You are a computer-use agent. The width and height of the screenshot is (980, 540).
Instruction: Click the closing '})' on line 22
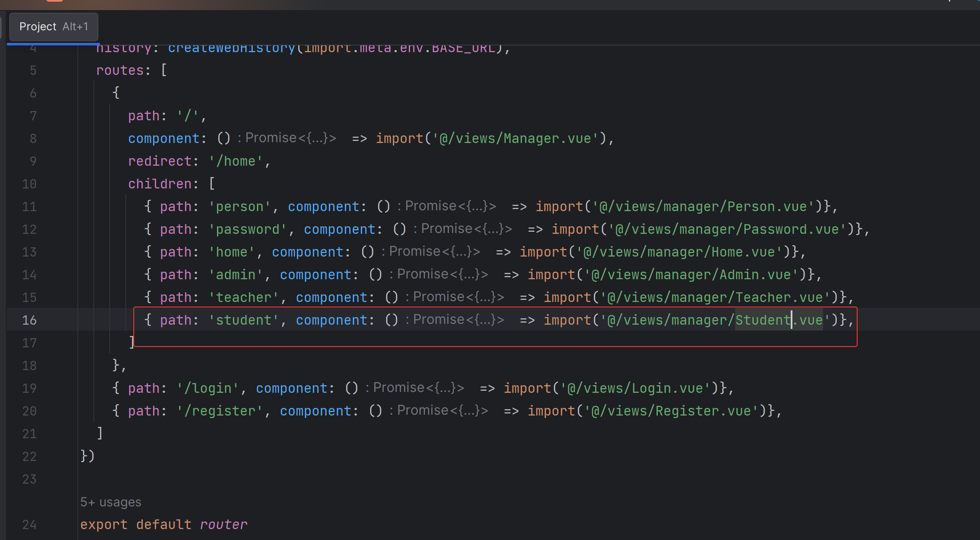click(x=87, y=456)
